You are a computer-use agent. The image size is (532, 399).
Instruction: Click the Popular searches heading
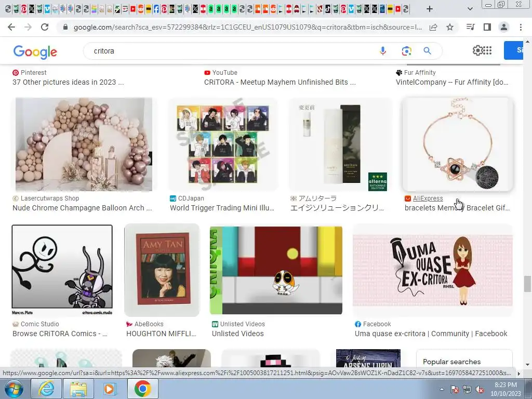point(451,362)
